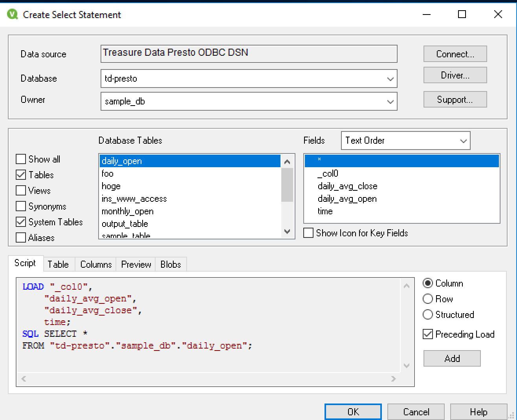
Task: Select the output_table table
Action: 190,224
